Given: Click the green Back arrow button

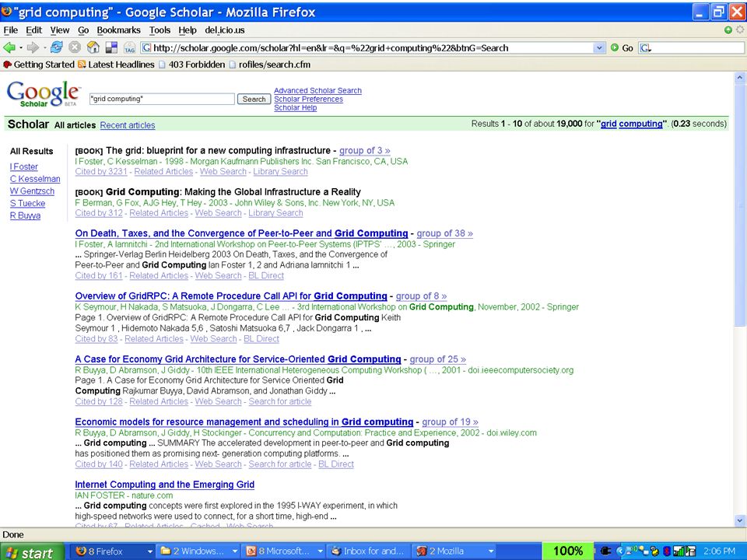Looking at the screenshot, I should point(9,47).
